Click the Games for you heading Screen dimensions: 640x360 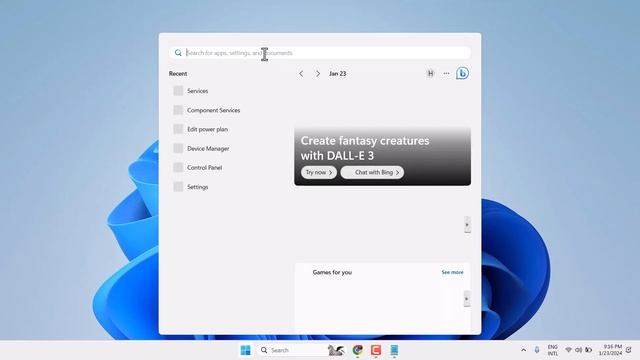332,272
